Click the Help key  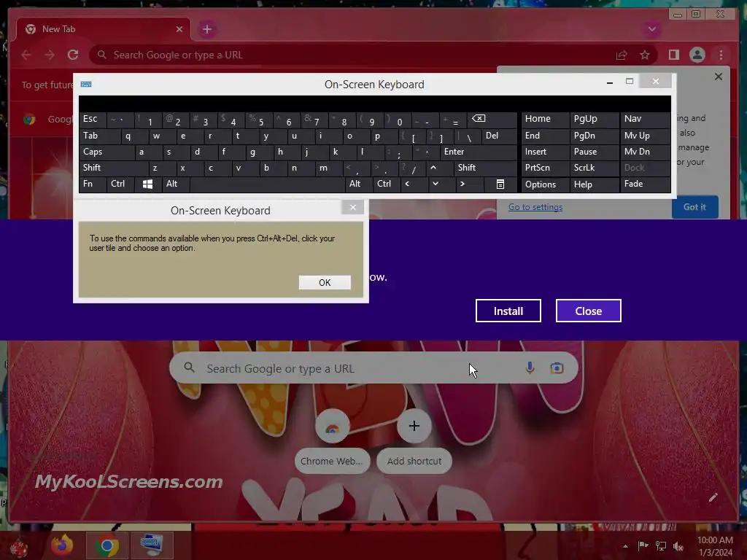pos(594,184)
